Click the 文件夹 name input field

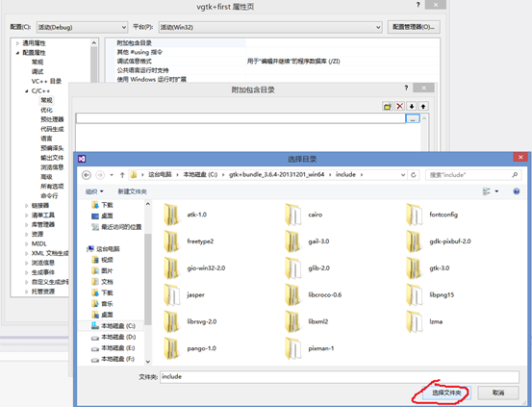[x=340, y=377]
